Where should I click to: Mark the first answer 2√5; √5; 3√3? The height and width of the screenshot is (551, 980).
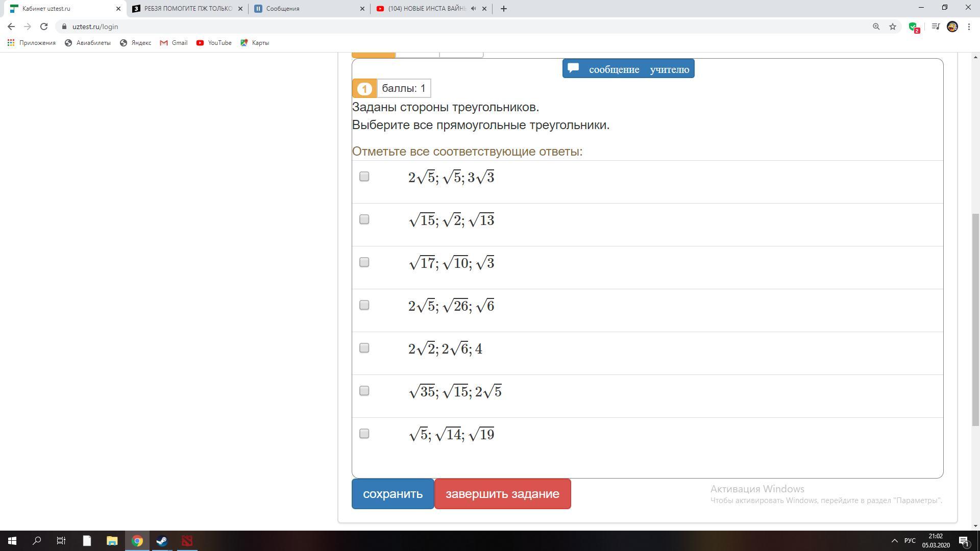364,177
